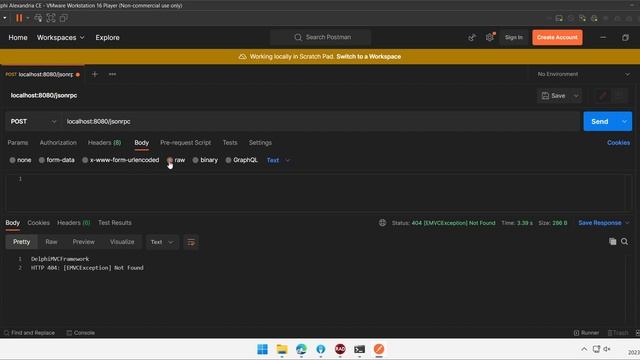This screenshot has height=360, width=640.
Task: Open the tab options ellipsis menu
Action: point(112,74)
